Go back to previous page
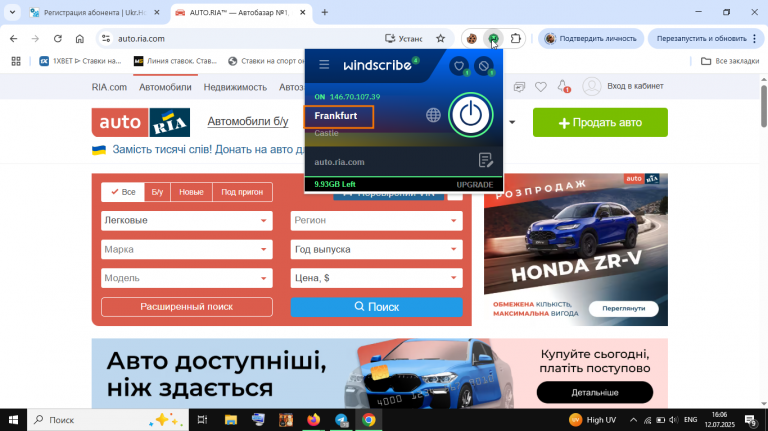This screenshot has height=431, width=768. click(14, 39)
